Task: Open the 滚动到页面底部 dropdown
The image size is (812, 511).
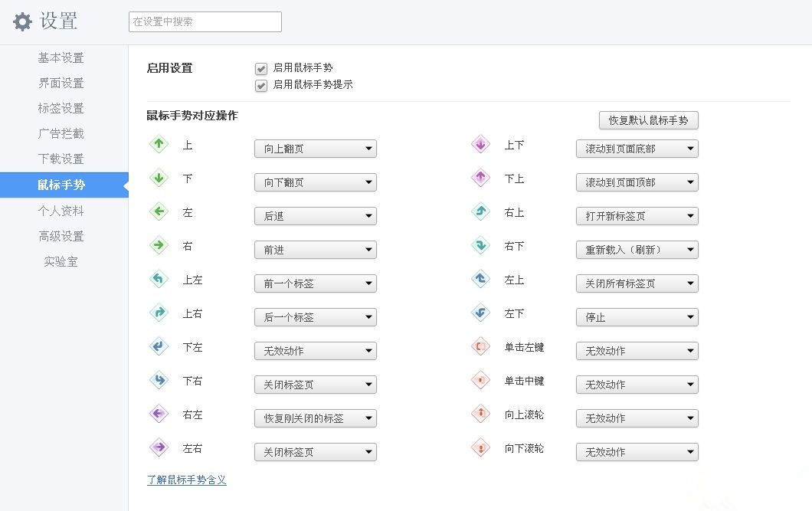Action: tap(637, 148)
